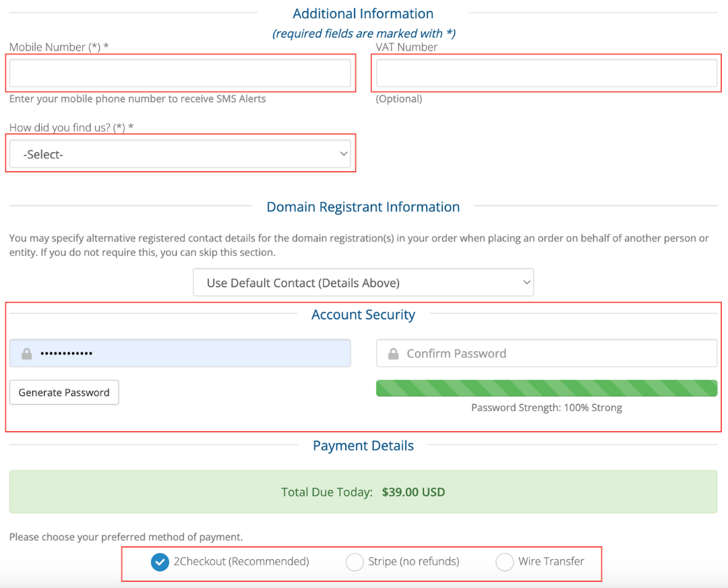The image size is (728, 588).
Task: Click the Domain Registrant Information heading
Action: pos(363,207)
